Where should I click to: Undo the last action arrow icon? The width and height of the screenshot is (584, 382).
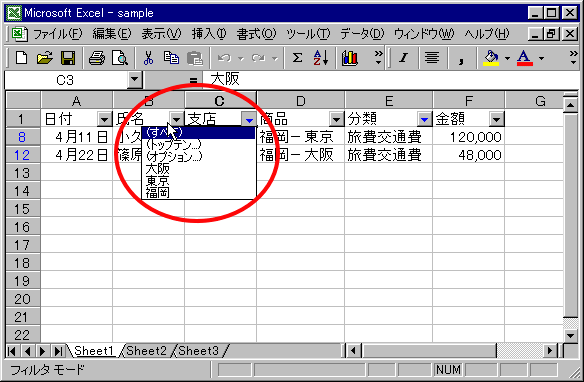click(x=224, y=58)
